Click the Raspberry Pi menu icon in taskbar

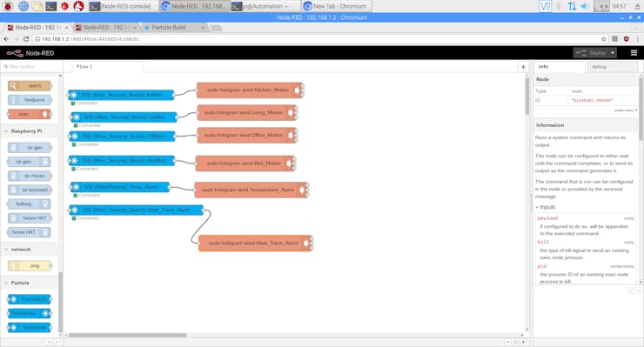[8, 6]
